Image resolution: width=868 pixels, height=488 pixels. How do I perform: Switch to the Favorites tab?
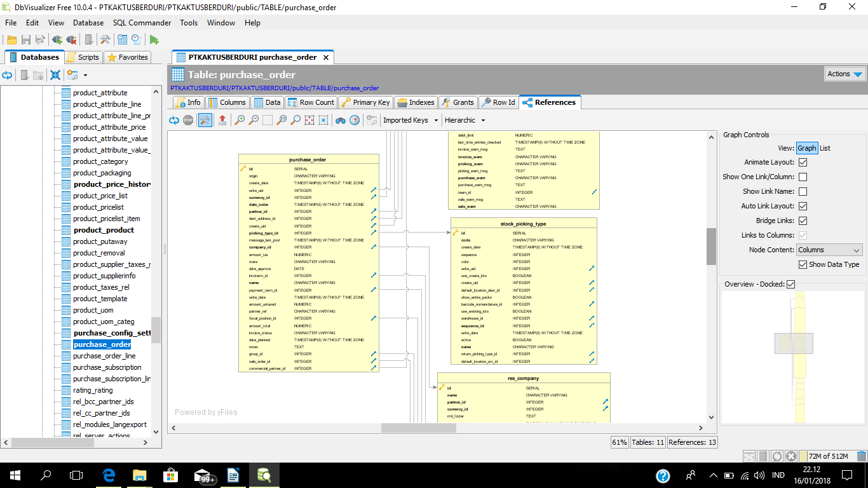pos(127,57)
